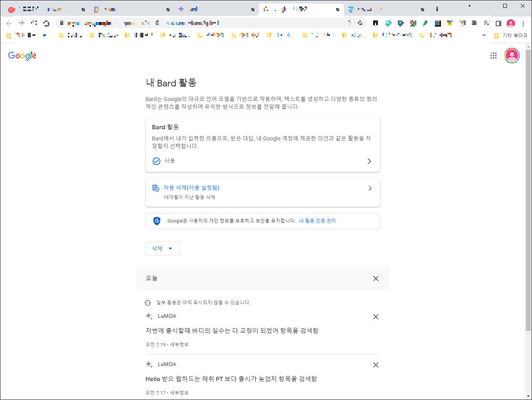The image size is (532, 400).
Task: Click the page's vertical scrollbar thumb
Action: [x=528, y=190]
